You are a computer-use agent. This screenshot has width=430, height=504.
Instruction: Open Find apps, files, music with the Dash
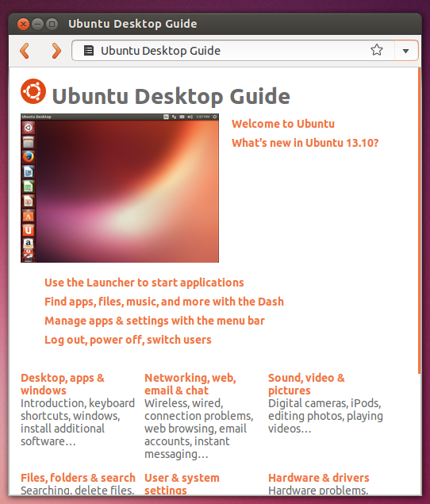pyautogui.click(x=164, y=302)
